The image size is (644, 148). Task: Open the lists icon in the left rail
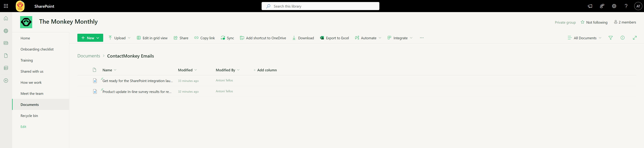(6, 68)
